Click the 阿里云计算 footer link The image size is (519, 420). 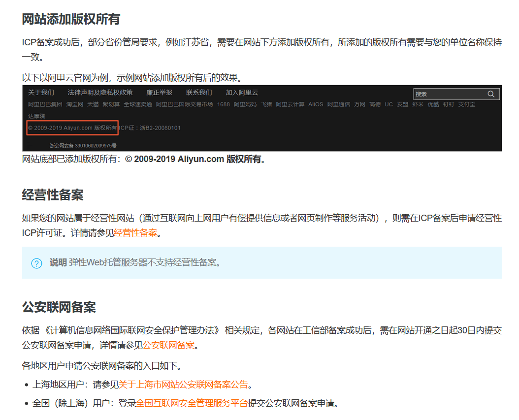[x=290, y=104]
